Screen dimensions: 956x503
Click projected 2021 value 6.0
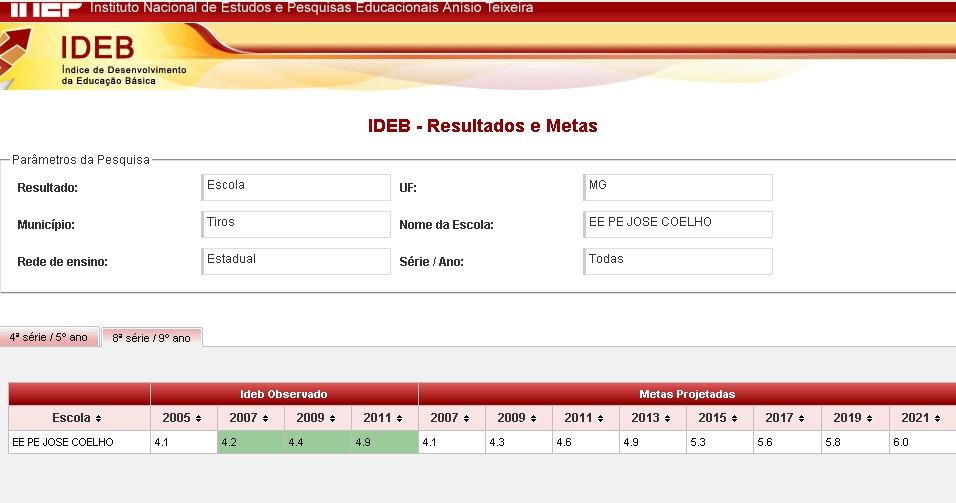click(922, 442)
